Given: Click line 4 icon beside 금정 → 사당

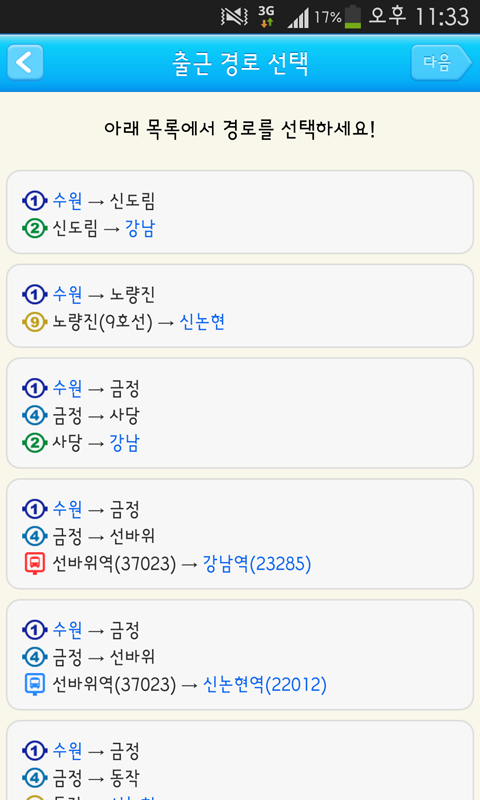Looking at the screenshot, I should (35, 416).
